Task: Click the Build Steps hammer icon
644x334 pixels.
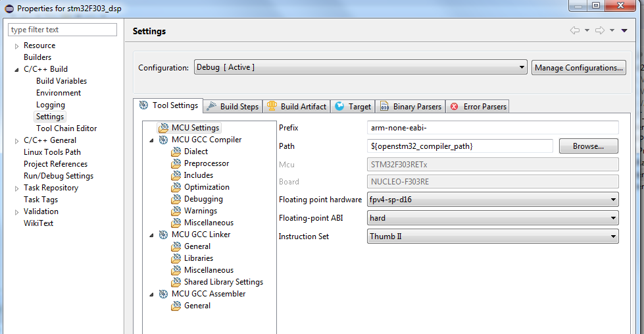Action: point(212,107)
